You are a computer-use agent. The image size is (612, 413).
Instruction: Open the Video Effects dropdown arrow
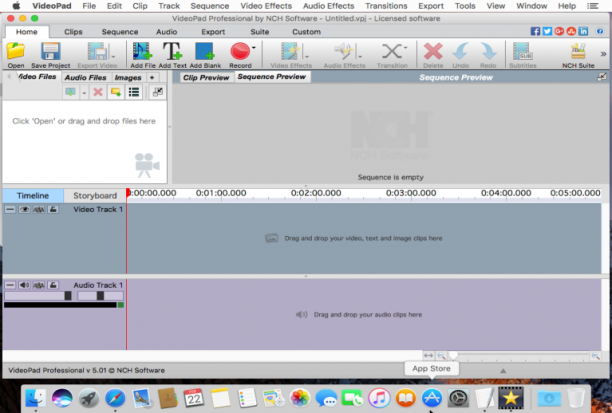[x=307, y=55]
